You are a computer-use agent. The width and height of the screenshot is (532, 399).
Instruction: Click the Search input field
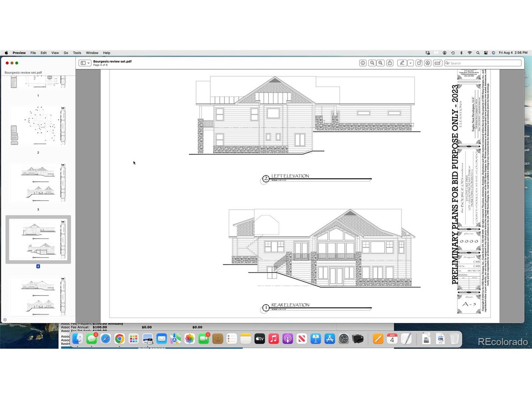click(x=484, y=63)
